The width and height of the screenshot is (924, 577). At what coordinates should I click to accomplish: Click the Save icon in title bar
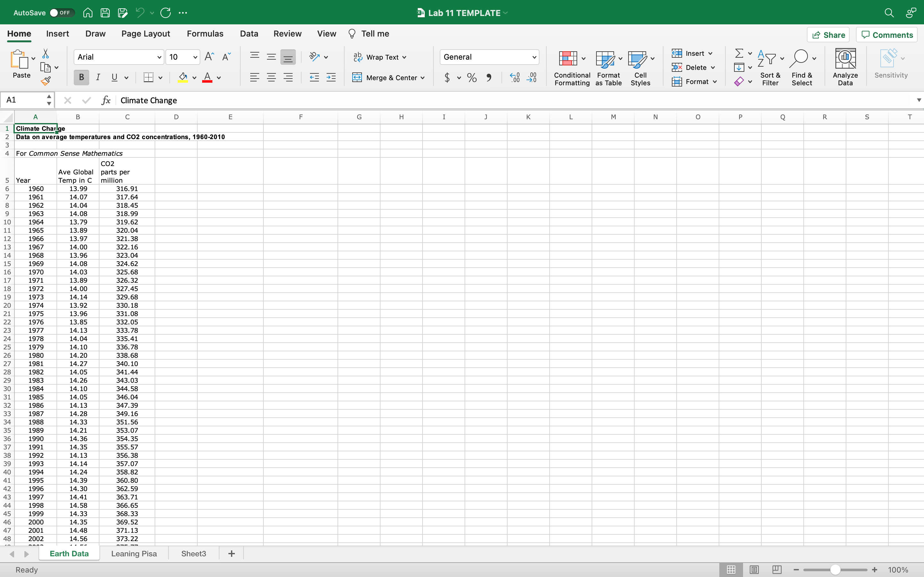105,13
